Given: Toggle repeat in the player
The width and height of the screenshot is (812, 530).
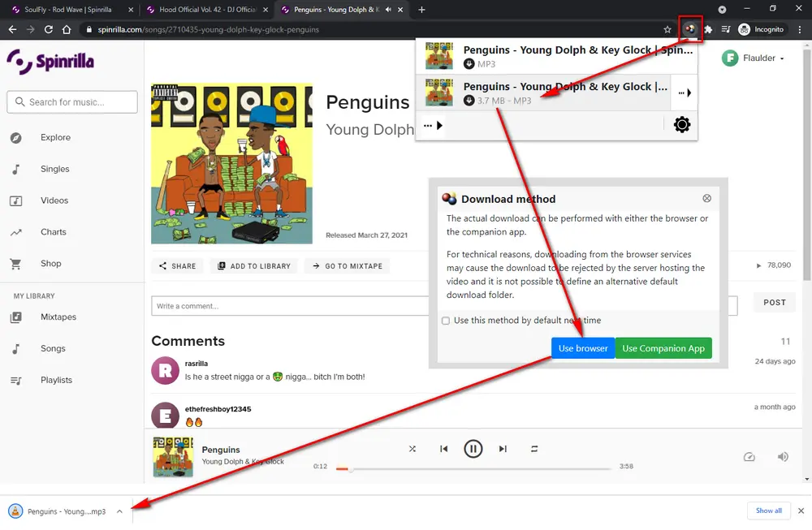Looking at the screenshot, I should click(534, 449).
